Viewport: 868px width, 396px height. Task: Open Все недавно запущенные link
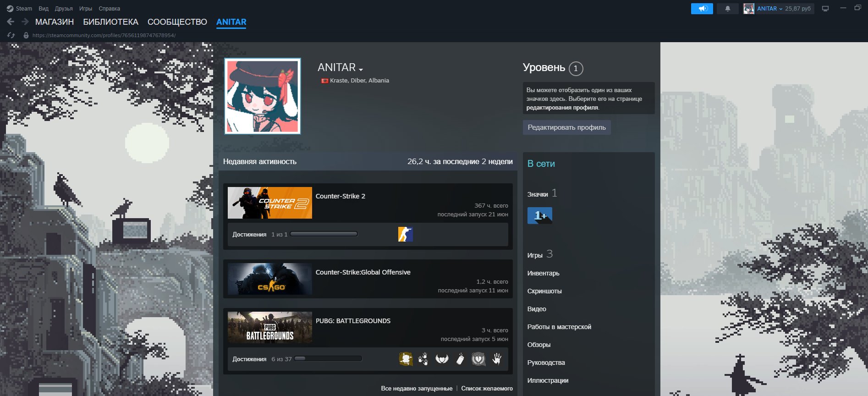(x=417, y=388)
